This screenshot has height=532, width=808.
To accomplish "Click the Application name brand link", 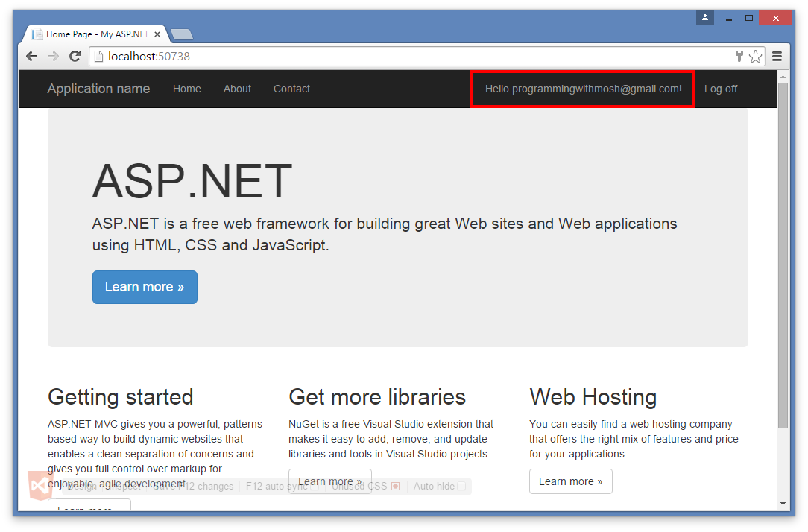I will click(98, 89).
